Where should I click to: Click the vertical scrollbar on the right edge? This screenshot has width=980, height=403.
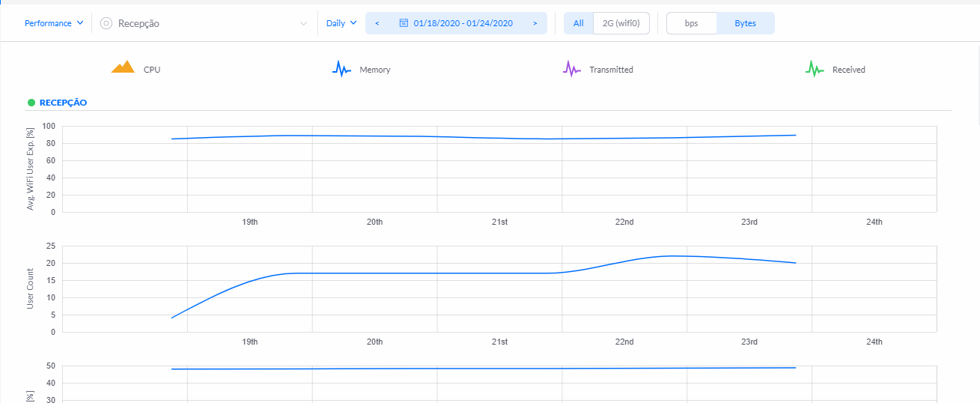point(976,90)
